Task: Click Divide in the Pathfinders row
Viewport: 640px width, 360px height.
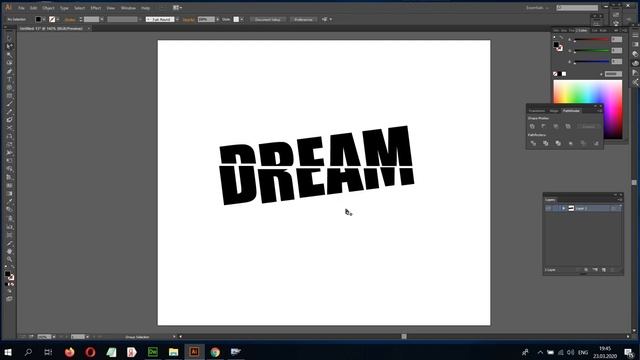Action: (533, 143)
